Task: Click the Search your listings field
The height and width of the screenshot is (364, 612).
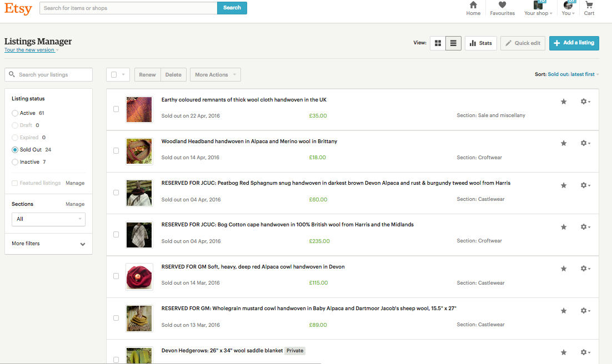Action: (53, 75)
